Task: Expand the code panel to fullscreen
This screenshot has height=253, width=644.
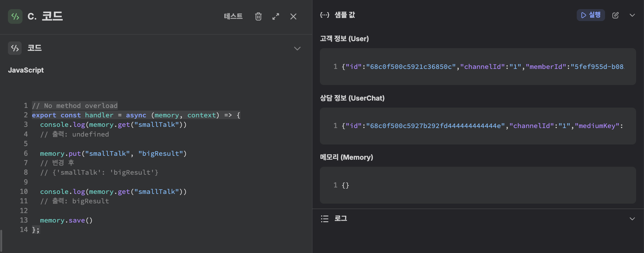Action: click(276, 16)
